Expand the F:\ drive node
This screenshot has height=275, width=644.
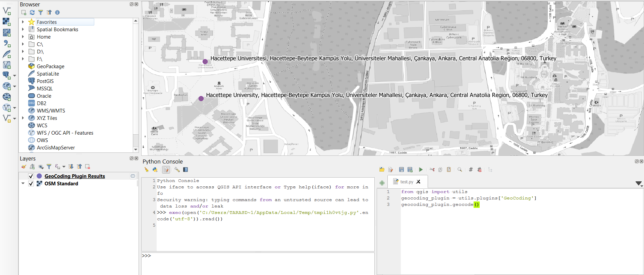click(x=23, y=59)
